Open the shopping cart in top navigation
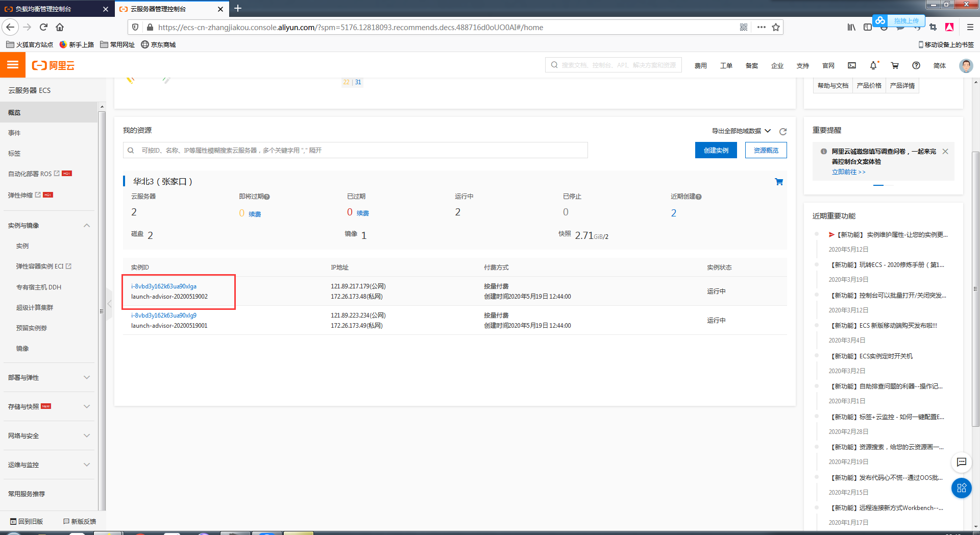The height and width of the screenshot is (535, 980). click(894, 65)
